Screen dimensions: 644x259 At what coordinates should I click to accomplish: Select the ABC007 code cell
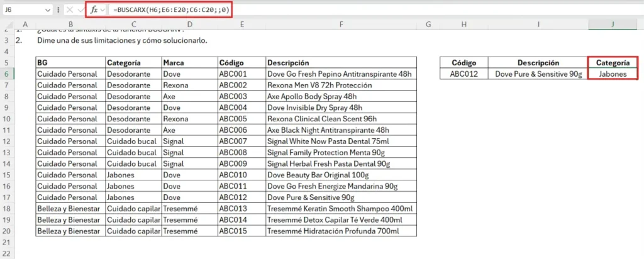tap(242, 141)
